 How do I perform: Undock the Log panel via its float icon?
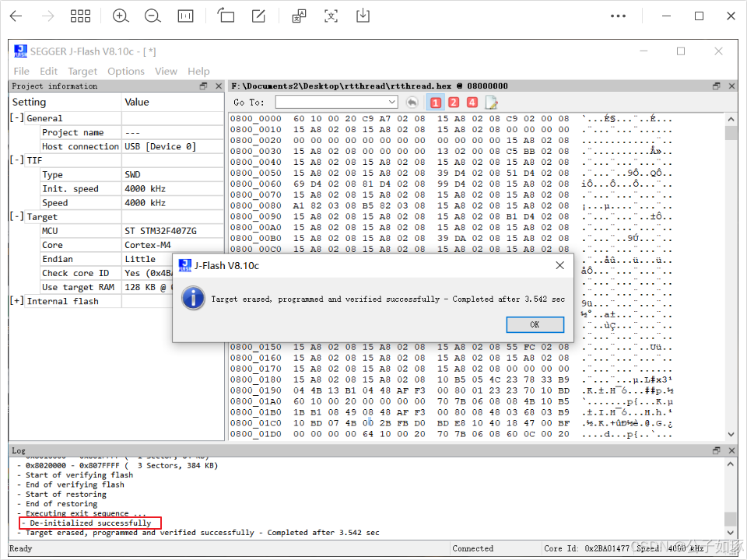click(715, 450)
